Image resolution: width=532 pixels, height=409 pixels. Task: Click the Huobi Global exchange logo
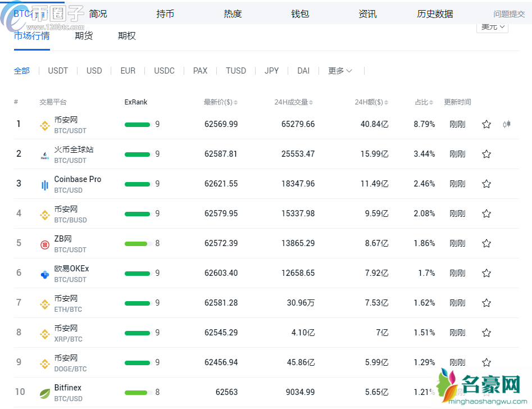click(x=45, y=155)
